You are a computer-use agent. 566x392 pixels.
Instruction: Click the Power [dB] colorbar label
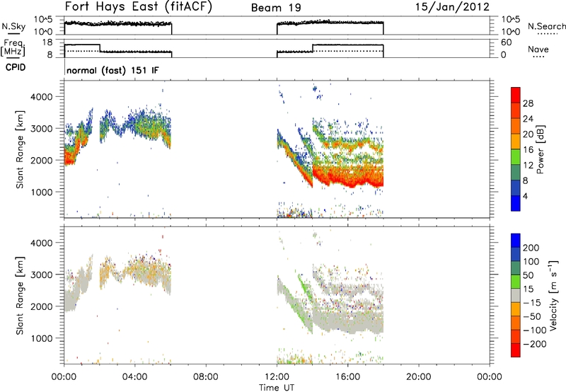[541, 149]
